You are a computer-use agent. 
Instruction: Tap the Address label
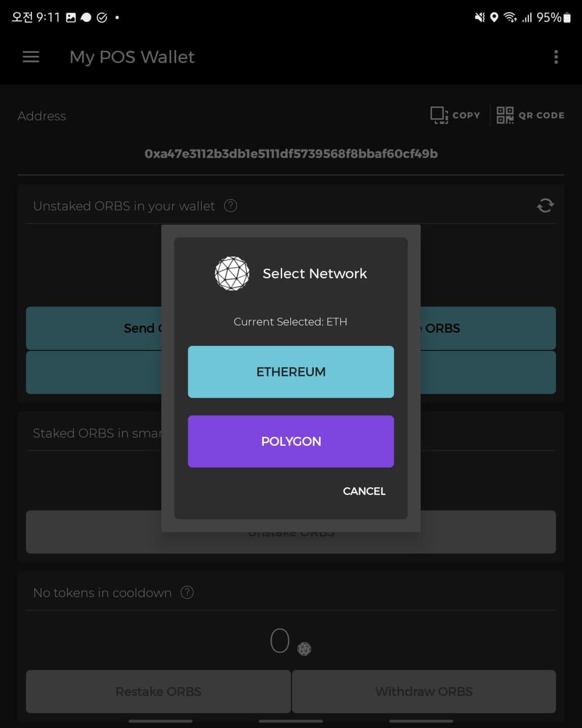(x=42, y=116)
